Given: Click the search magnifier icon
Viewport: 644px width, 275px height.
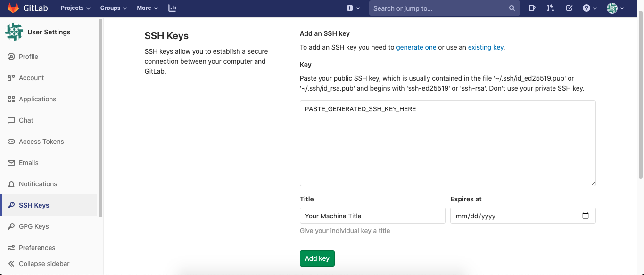Looking at the screenshot, I should coord(512,8).
